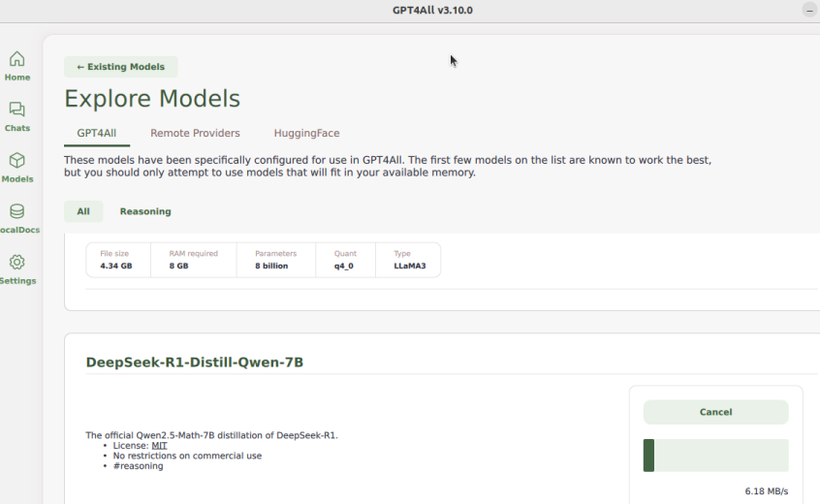820x504 pixels.
Task: Click the download progress bar
Action: point(715,456)
